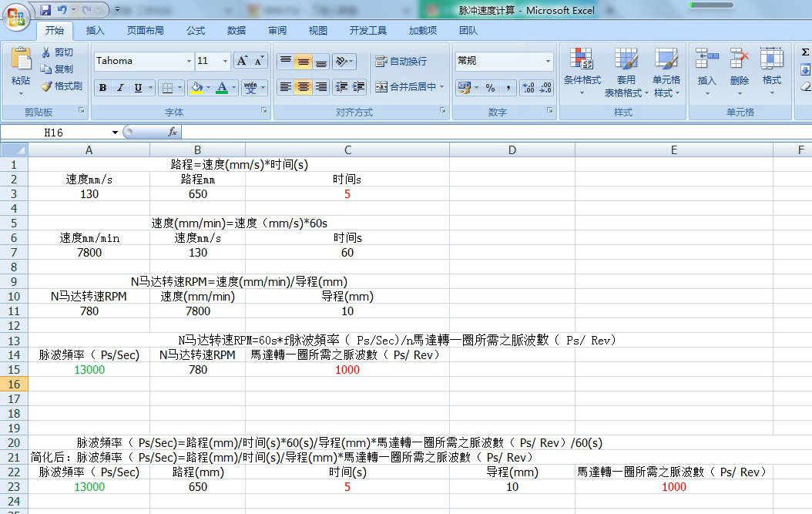Open the Tahoma font name dropdown
Screen dimensions: 812x514
(189, 62)
